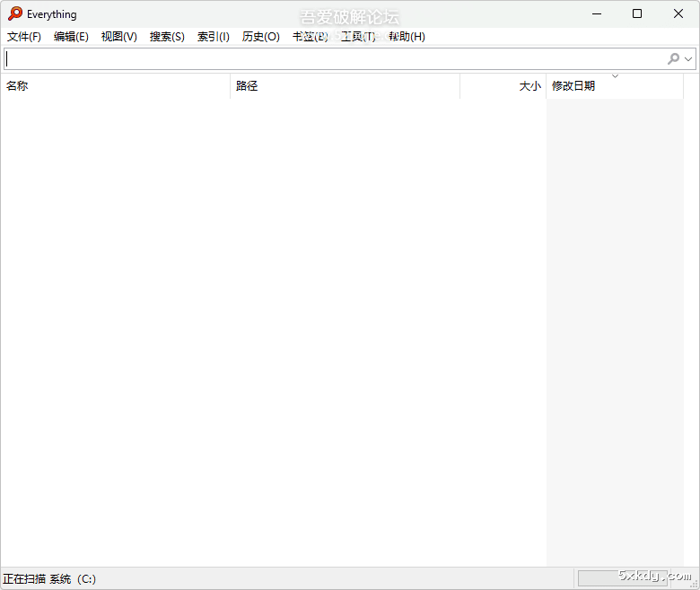Image resolution: width=700 pixels, height=590 pixels.
Task: Sort results by 路径 column
Action: [346, 85]
